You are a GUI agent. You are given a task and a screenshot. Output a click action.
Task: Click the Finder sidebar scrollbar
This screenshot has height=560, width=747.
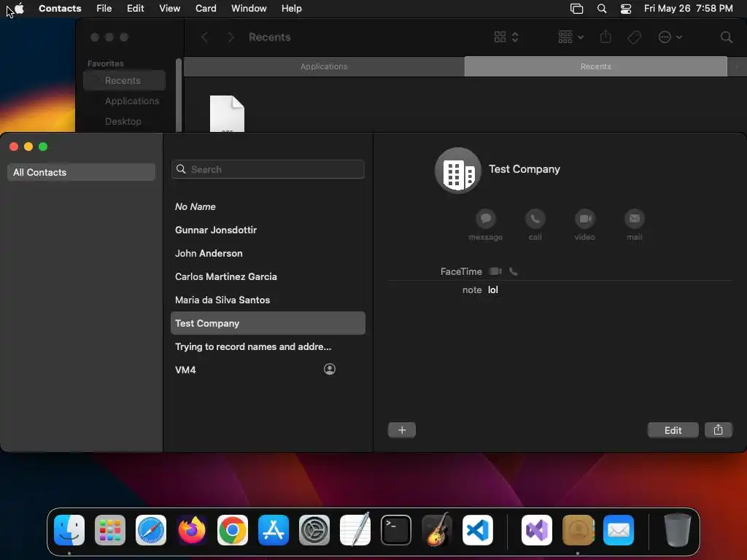click(x=179, y=94)
